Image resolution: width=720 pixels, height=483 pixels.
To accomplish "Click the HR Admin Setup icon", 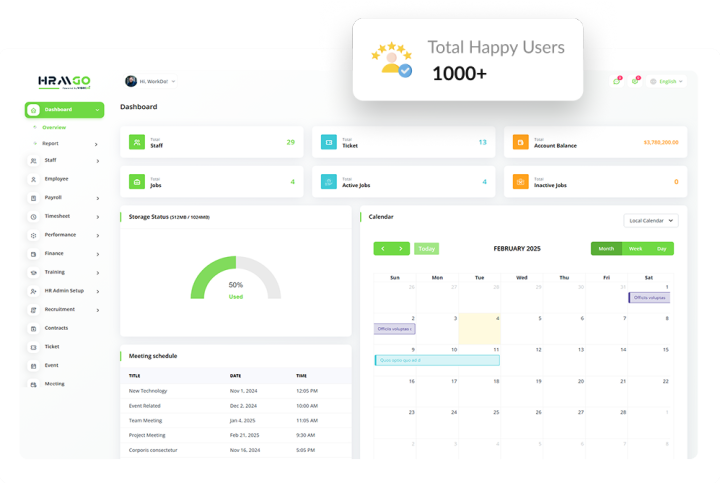I will [x=33, y=292].
